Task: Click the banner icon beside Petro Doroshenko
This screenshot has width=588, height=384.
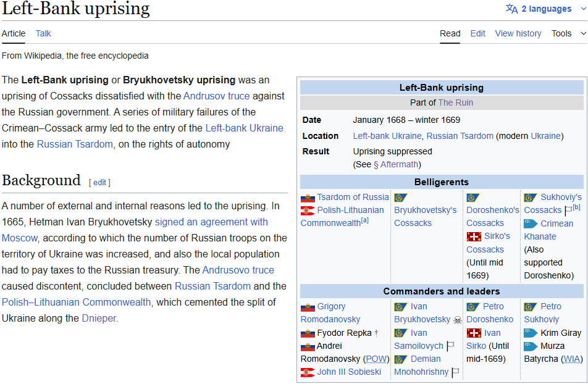Action: tap(473, 307)
